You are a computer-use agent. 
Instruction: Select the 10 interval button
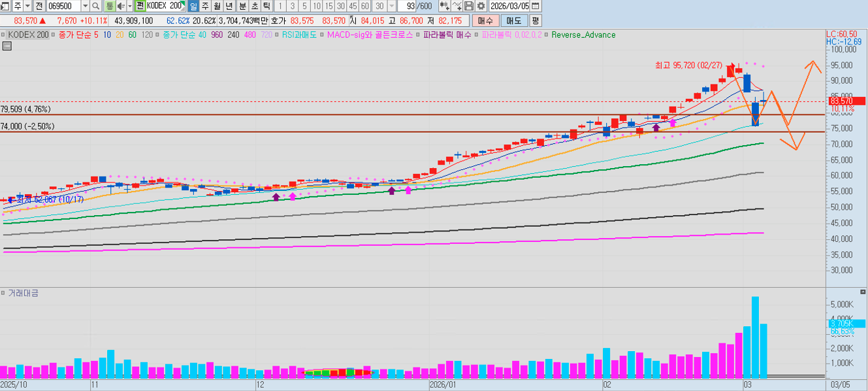point(316,6)
